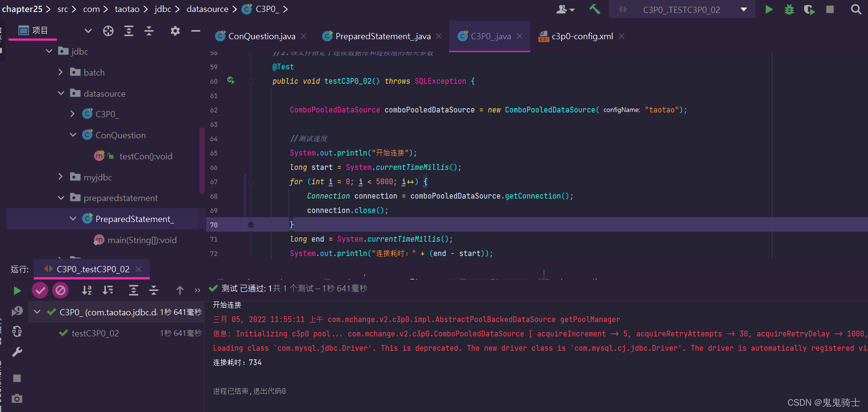Collapse the preparedstatement folder
The height and width of the screenshot is (412, 868).
(61, 198)
